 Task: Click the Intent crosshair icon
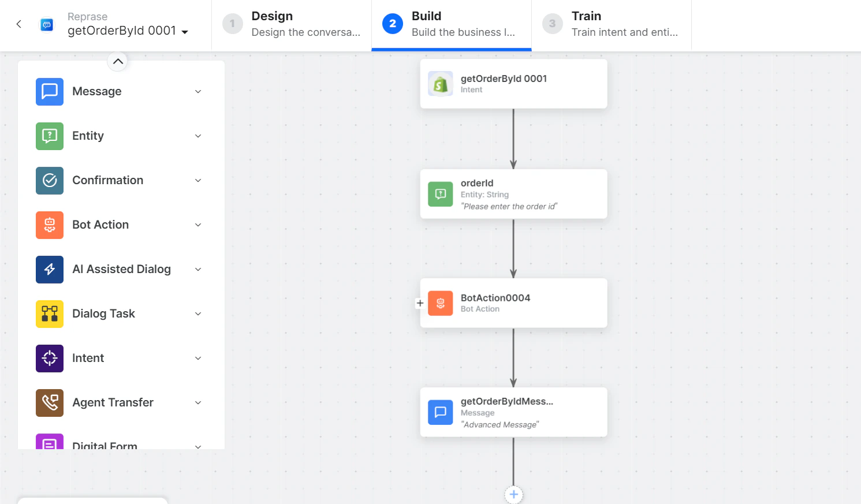(x=49, y=358)
